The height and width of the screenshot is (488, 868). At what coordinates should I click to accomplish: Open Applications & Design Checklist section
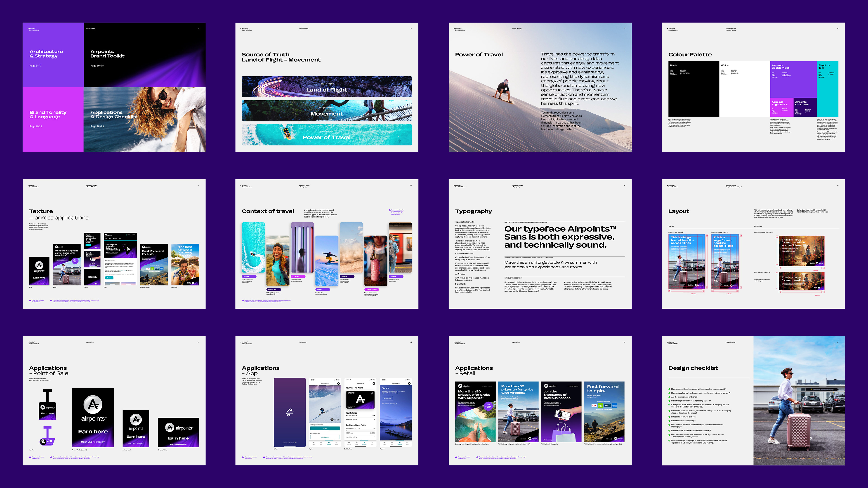point(145,120)
